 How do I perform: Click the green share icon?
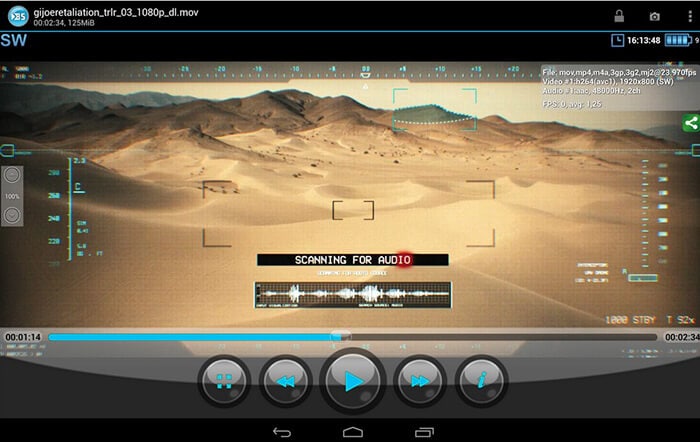(691, 123)
